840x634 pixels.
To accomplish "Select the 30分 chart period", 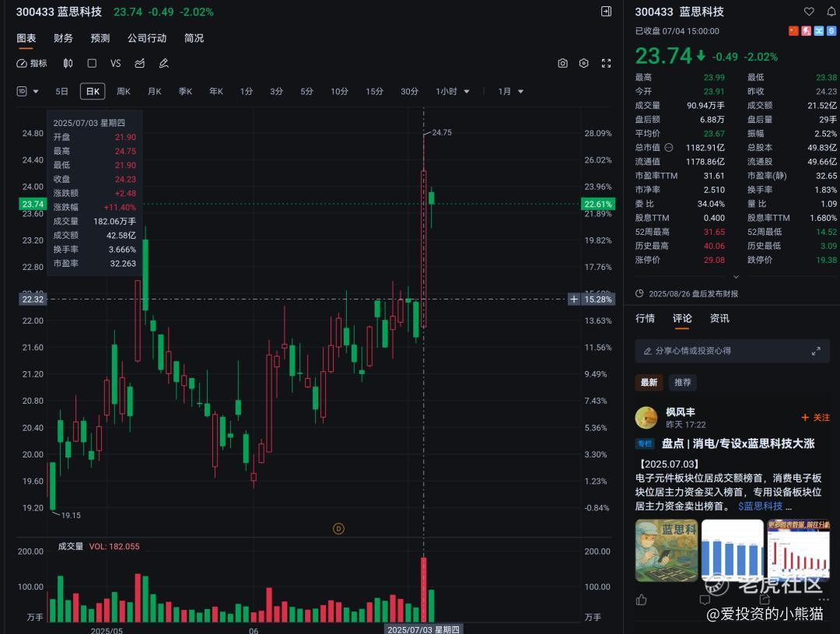I will 409,92.
